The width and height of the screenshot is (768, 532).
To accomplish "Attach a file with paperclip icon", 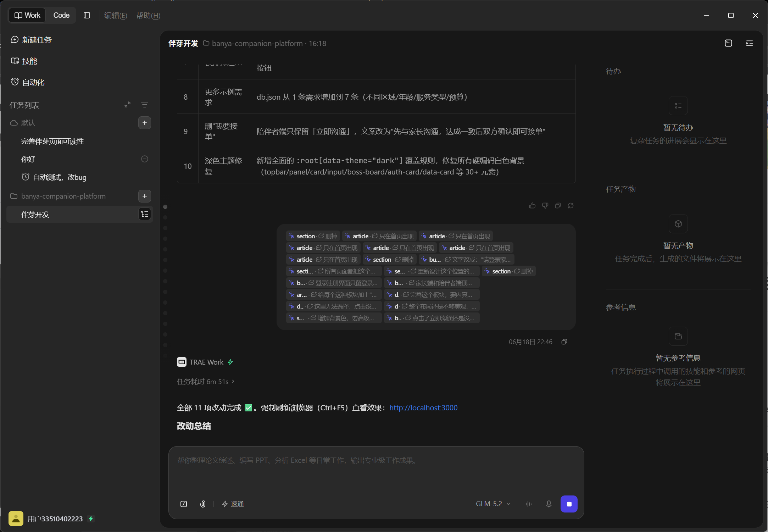I will 203,504.
